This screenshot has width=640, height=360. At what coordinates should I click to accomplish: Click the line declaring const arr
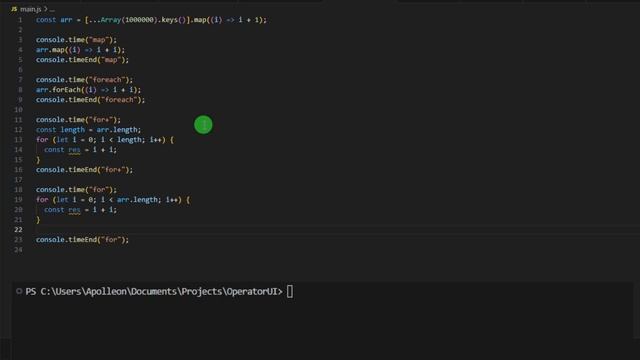[x=151, y=20]
